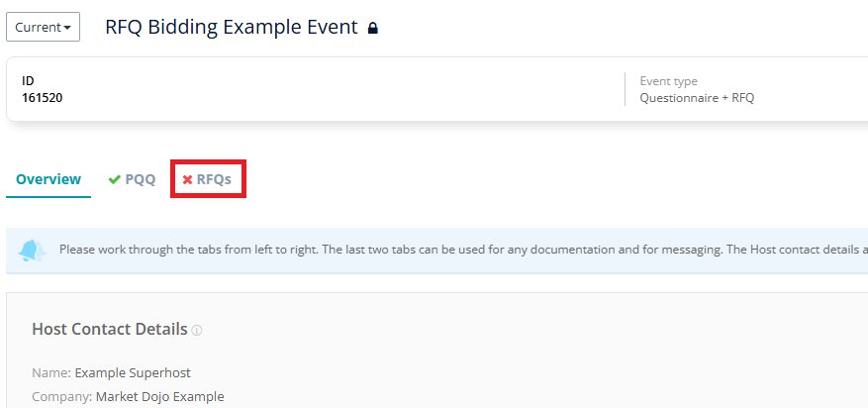Click the padlock icon beside event title
868x408 pixels.
pos(373,28)
